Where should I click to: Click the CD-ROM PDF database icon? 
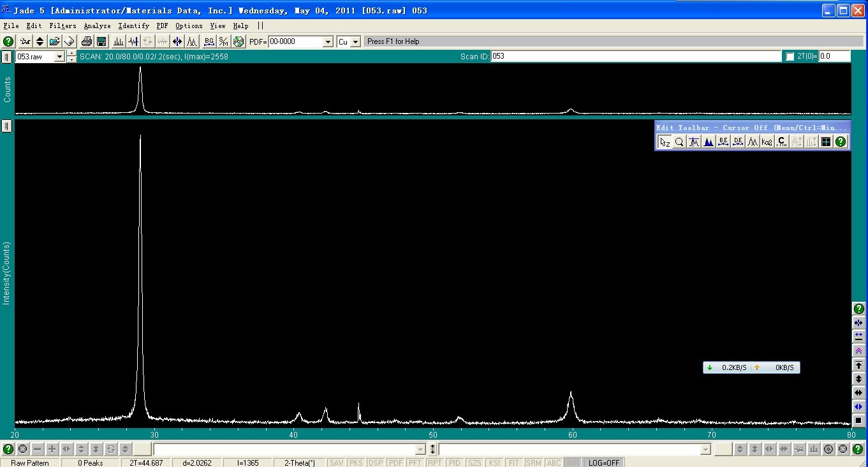[239, 41]
